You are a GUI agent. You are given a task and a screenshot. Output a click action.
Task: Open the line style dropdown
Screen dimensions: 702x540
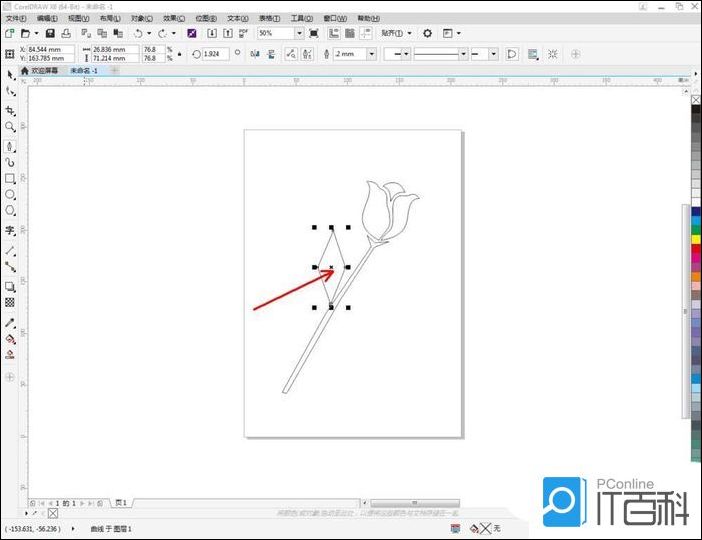click(463, 54)
